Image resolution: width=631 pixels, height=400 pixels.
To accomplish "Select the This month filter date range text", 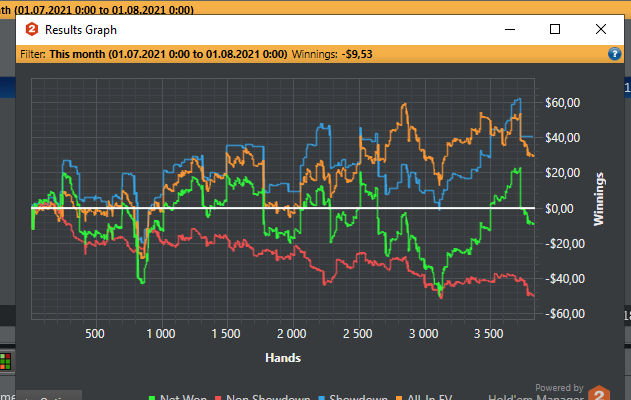I will tap(169, 54).
